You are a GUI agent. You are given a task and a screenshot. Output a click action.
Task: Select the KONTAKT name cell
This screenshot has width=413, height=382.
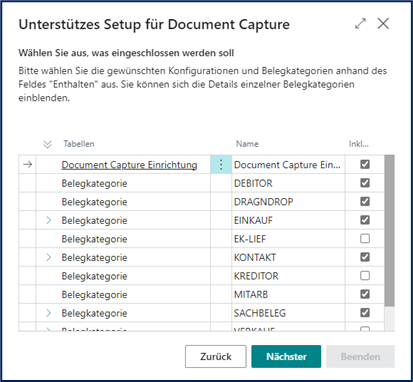[288, 257]
